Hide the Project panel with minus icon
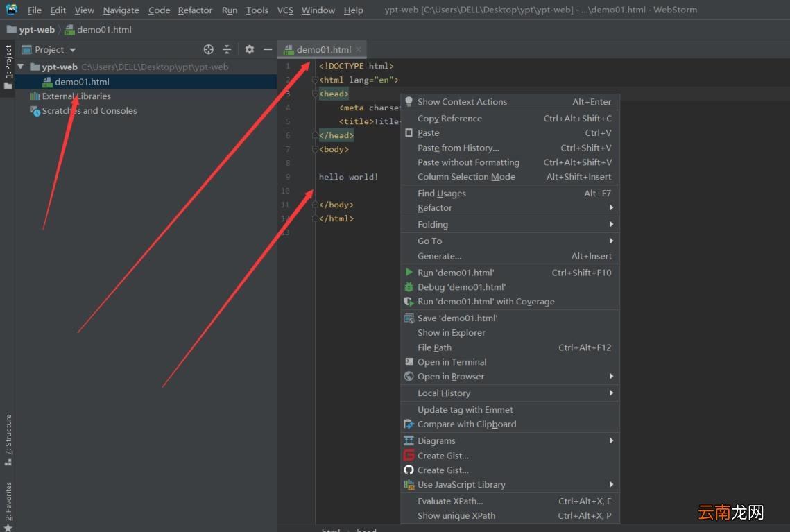The width and height of the screenshot is (790, 532). tap(268, 49)
